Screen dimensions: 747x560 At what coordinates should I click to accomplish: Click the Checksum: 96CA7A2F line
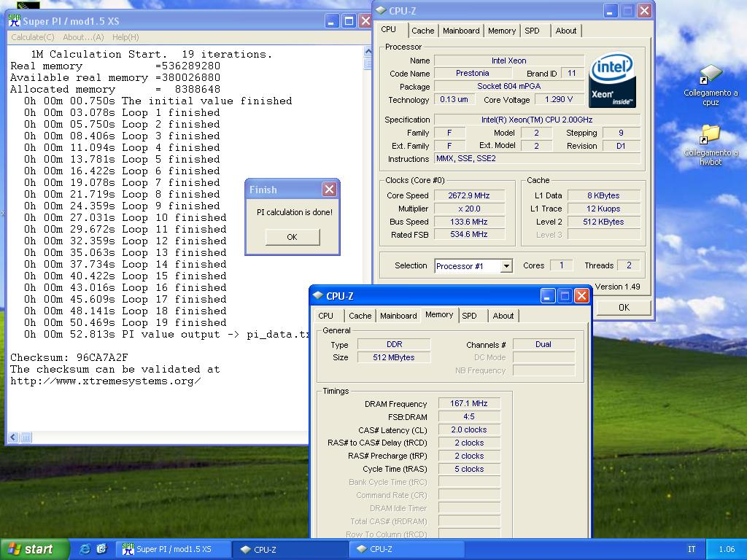pos(69,357)
